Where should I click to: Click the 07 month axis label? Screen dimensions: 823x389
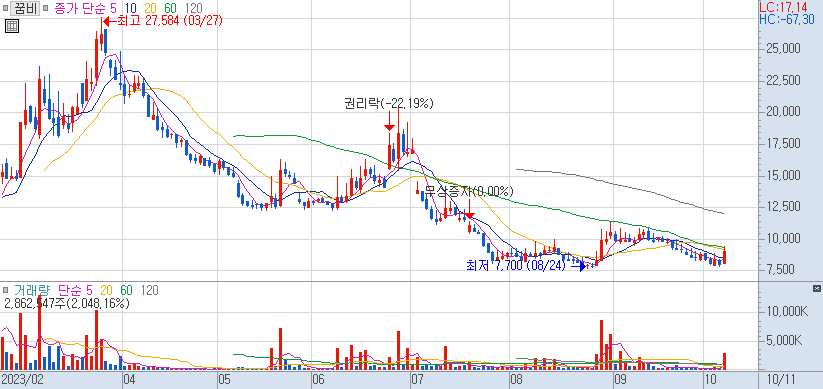(x=417, y=380)
